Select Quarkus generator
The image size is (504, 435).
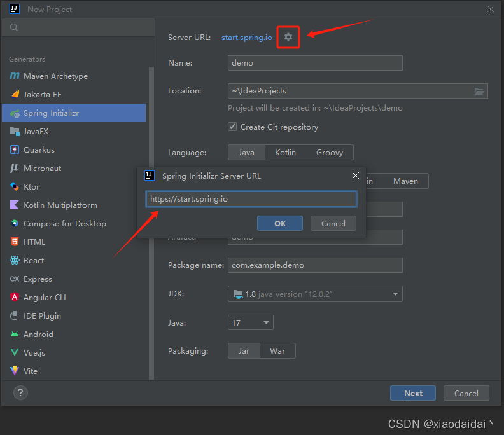click(x=74, y=149)
